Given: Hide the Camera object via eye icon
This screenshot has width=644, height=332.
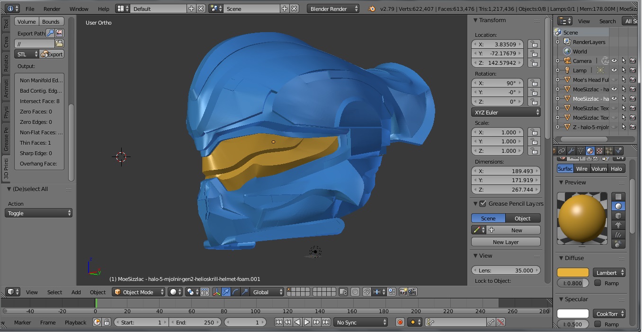Looking at the screenshot, I should coord(614,61).
